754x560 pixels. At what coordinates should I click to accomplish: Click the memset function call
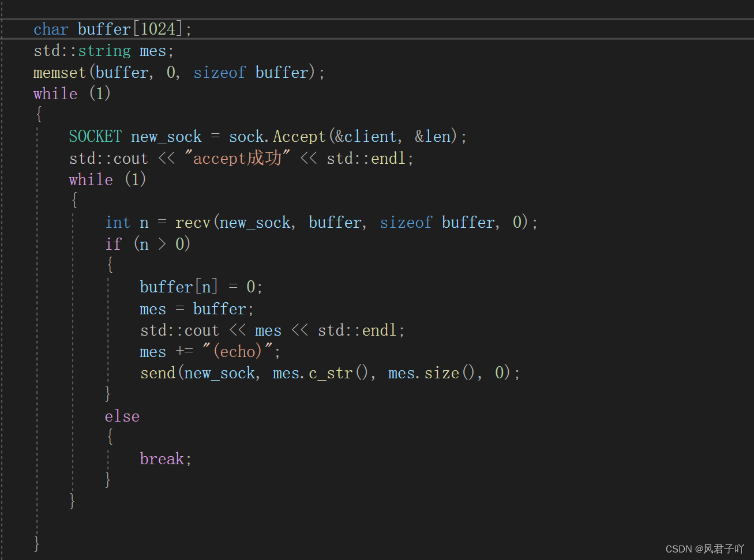[59, 72]
